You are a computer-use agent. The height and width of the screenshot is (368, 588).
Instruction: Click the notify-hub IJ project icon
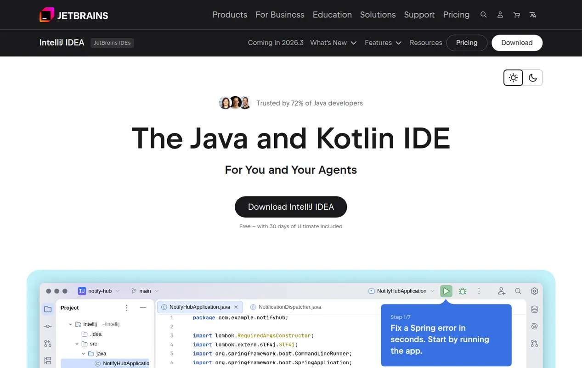82,291
